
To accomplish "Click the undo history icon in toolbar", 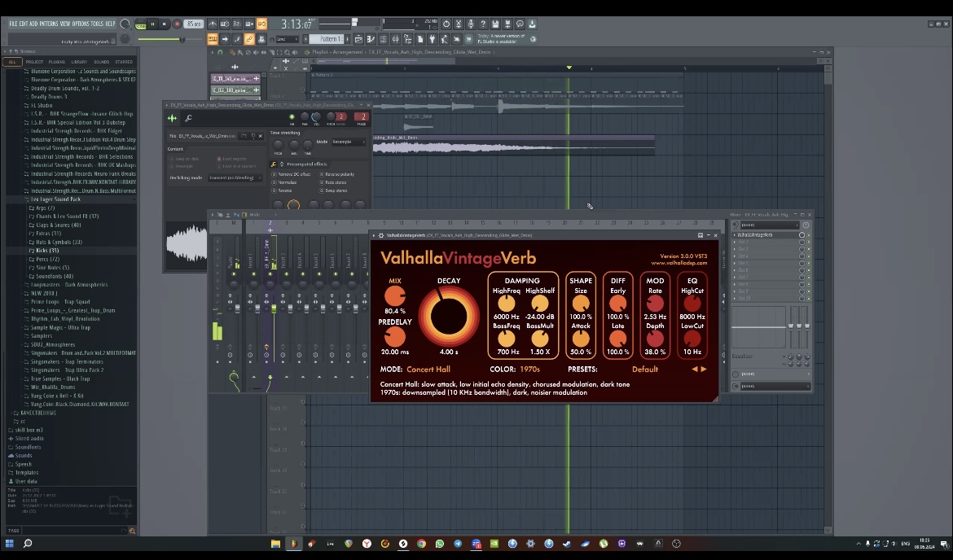I will 446,24.
